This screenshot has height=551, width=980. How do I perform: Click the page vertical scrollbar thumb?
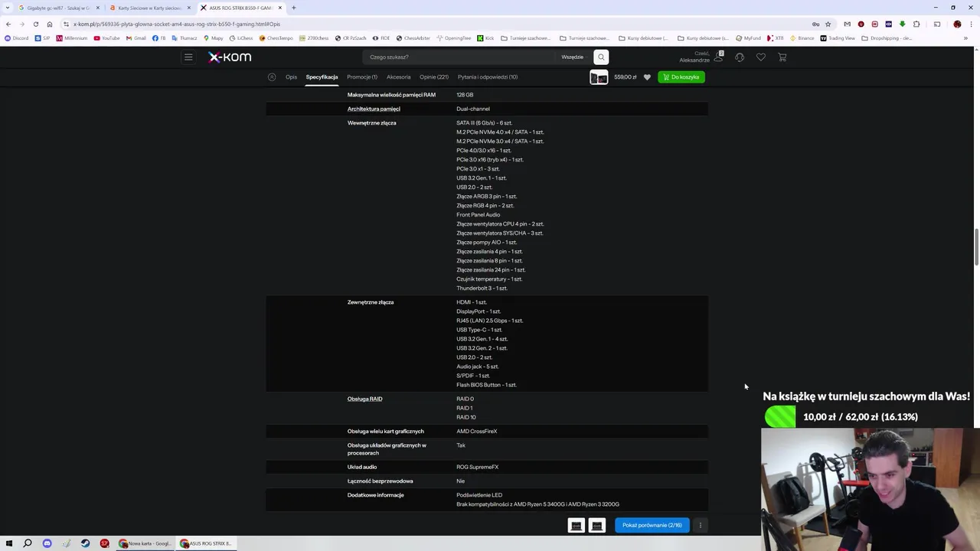[x=976, y=247]
